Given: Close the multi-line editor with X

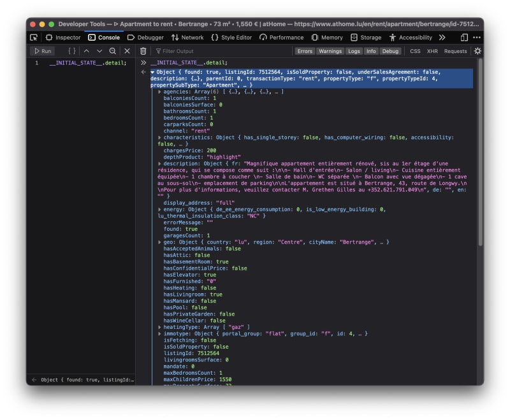Looking at the screenshot, I should point(127,51).
